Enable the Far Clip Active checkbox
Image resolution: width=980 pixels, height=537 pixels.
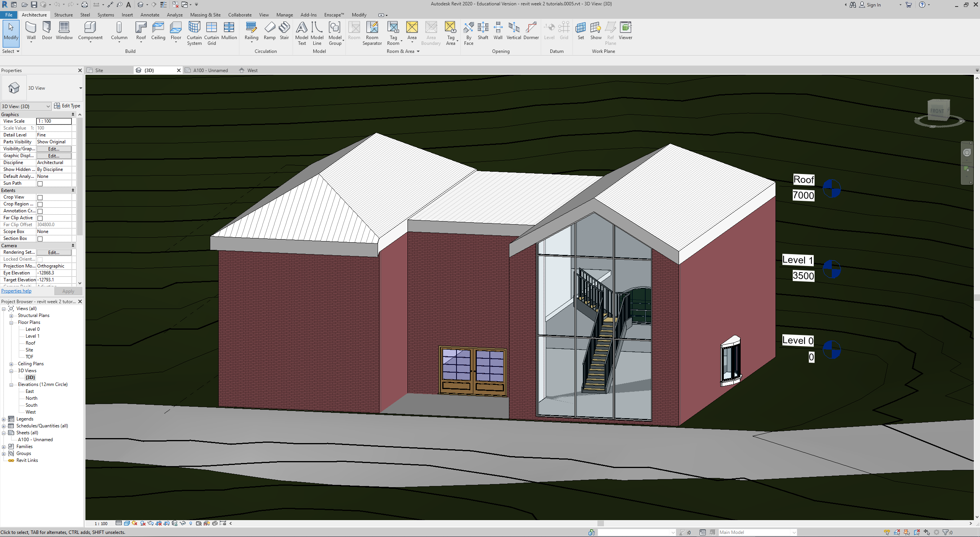40,218
